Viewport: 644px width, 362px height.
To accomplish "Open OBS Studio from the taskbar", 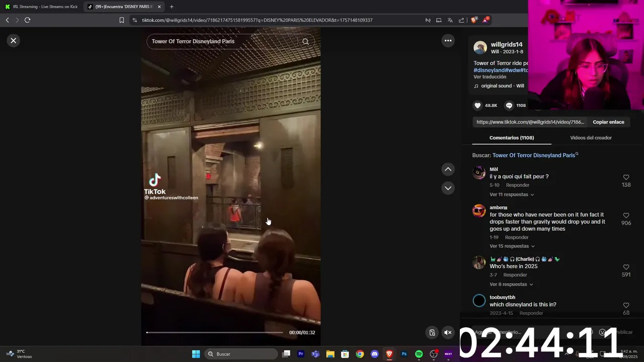I will coord(433,354).
